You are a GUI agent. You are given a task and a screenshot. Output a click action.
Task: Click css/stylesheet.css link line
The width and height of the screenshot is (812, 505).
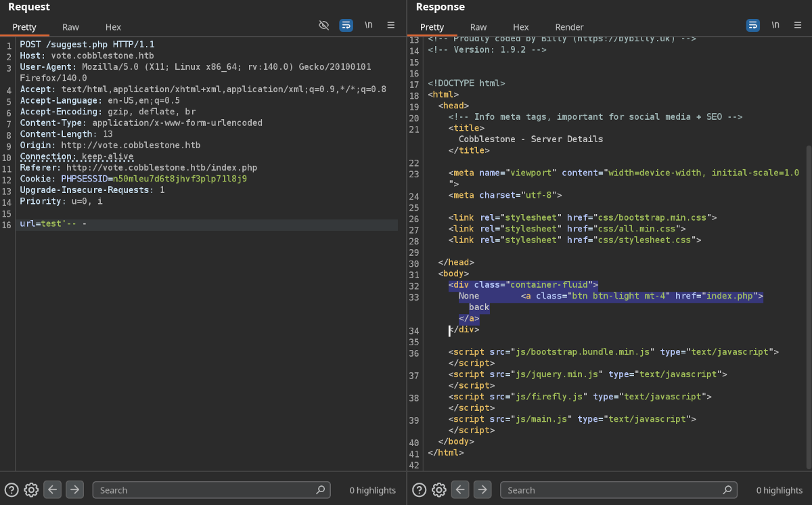click(x=574, y=240)
